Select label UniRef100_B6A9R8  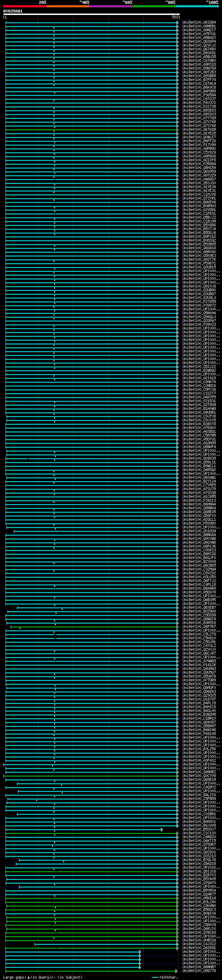(199, 588)
